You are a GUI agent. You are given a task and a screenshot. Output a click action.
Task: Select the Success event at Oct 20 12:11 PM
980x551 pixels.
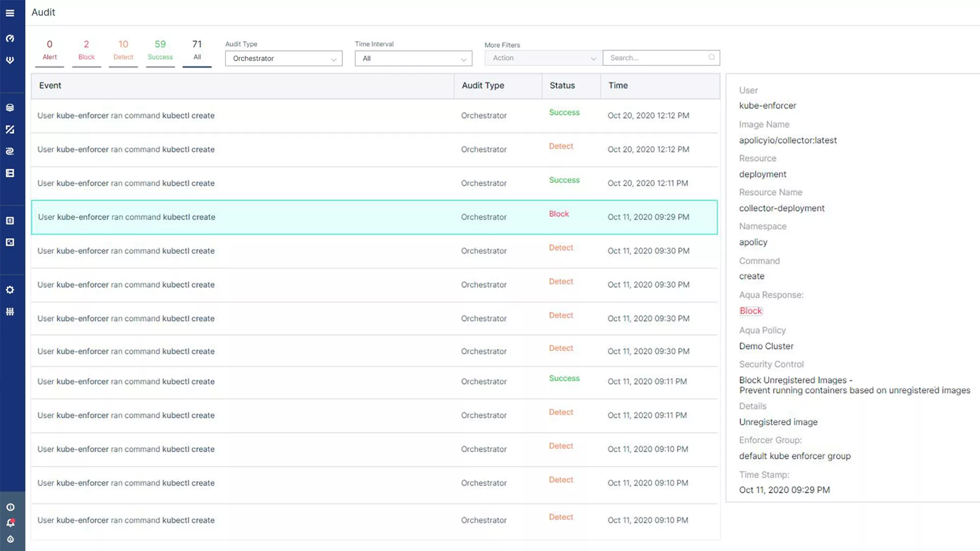pyautogui.click(x=375, y=183)
